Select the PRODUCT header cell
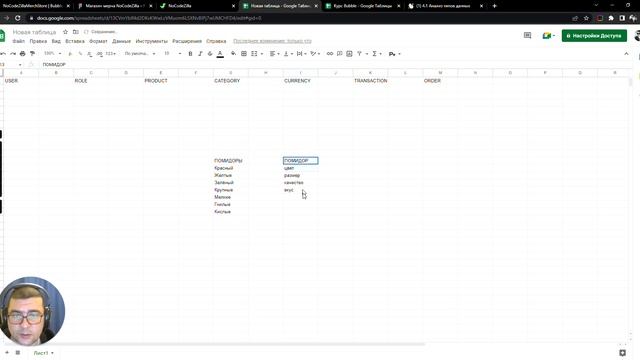The width and height of the screenshot is (640, 360). click(x=161, y=81)
